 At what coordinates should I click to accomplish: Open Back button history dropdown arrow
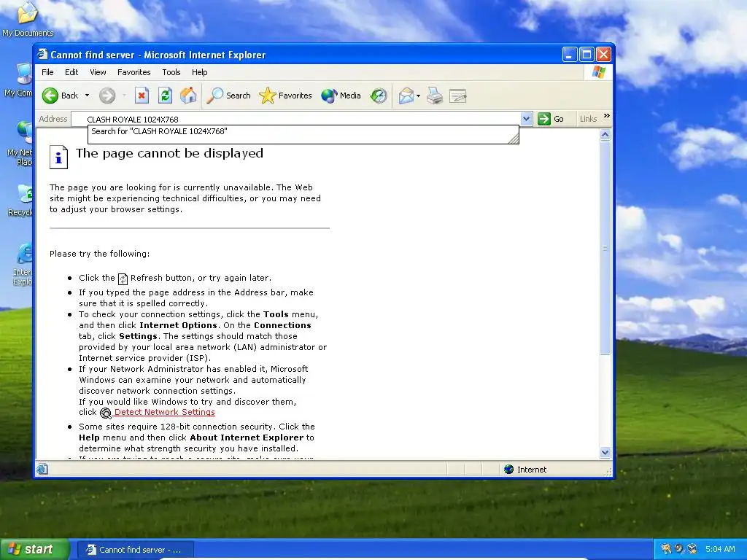coord(88,96)
